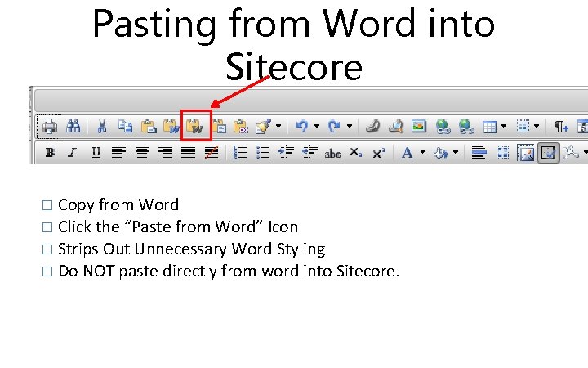The height and width of the screenshot is (368, 588).
Task: Insert a numbered list
Action: tap(239, 153)
